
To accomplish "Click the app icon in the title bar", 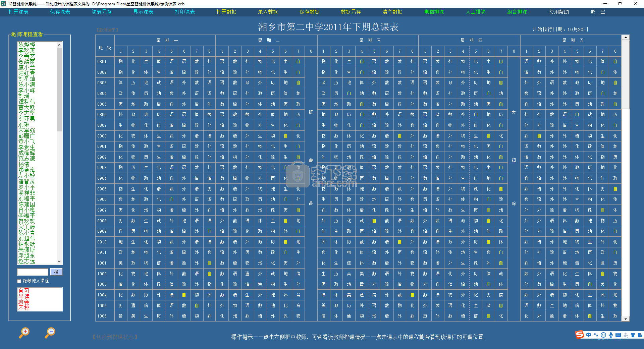I will coord(3,4).
